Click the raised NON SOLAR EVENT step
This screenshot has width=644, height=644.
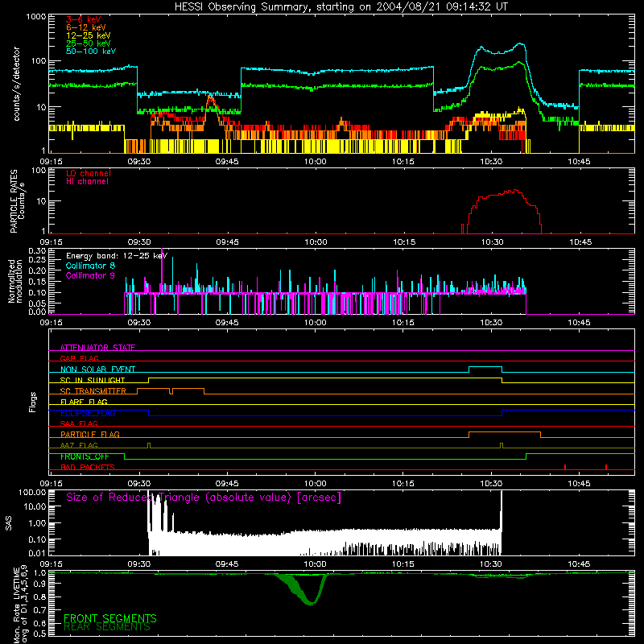(x=485, y=367)
